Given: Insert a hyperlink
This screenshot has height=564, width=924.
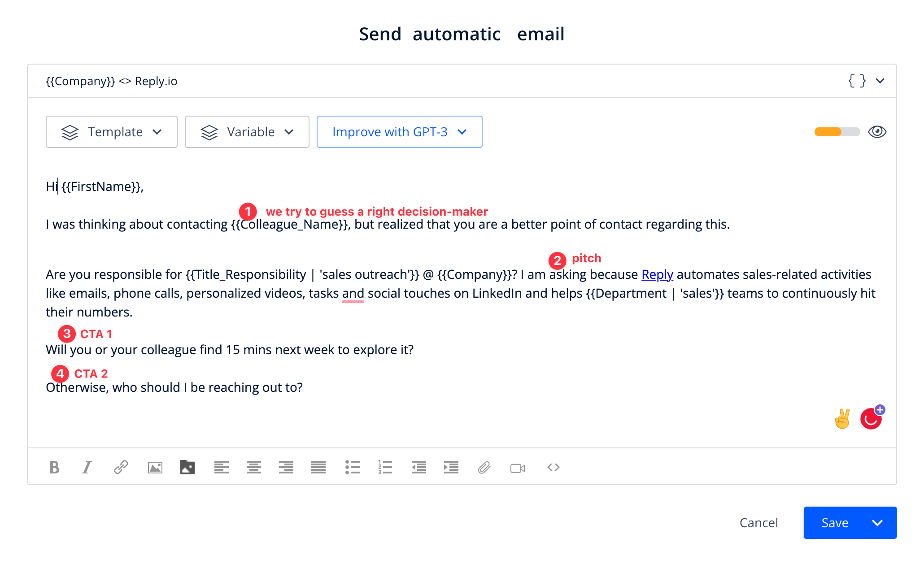Looking at the screenshot, I should pos(121,467).
